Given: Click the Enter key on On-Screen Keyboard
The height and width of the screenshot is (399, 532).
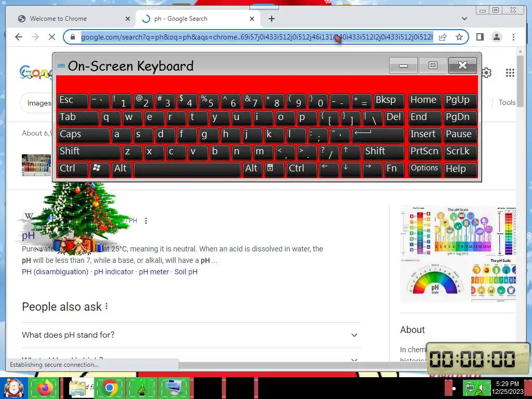Looking at the screenshot, I should click(378, 135).
